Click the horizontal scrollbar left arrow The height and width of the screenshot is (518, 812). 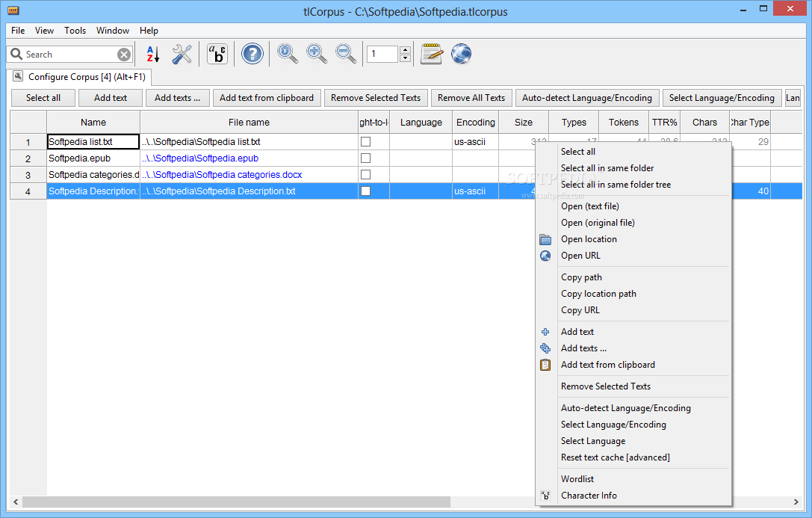pos(16,502)
